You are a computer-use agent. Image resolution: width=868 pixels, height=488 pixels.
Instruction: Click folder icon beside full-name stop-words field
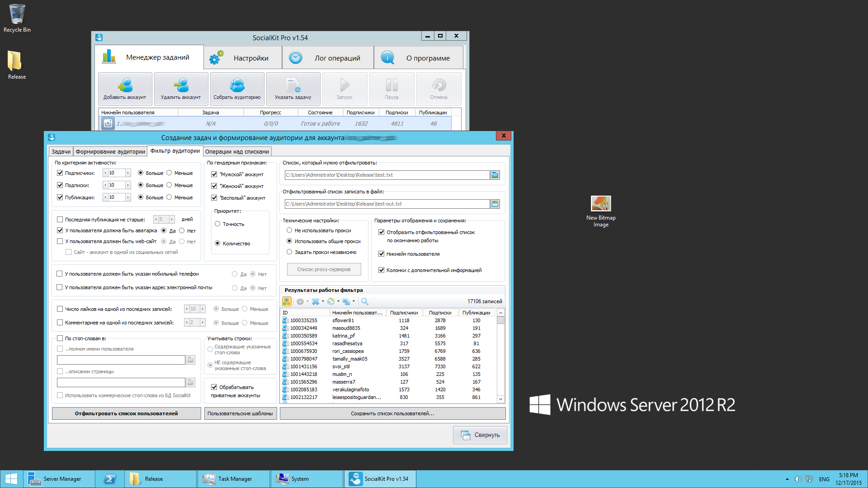click(x=190, y=360)
